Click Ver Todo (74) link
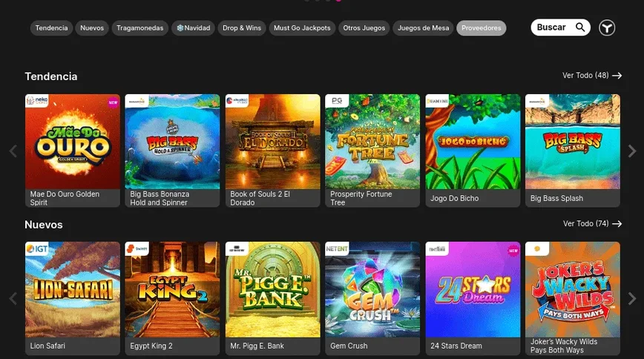The width and height of the screenshot is (644, 359). tap(591, 223)
